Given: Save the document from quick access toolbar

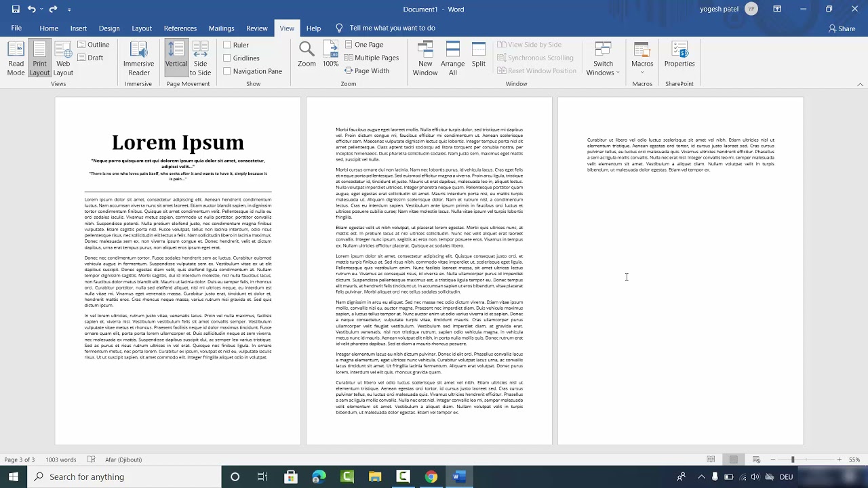Looking at the screenshot, I should point(16,9).
